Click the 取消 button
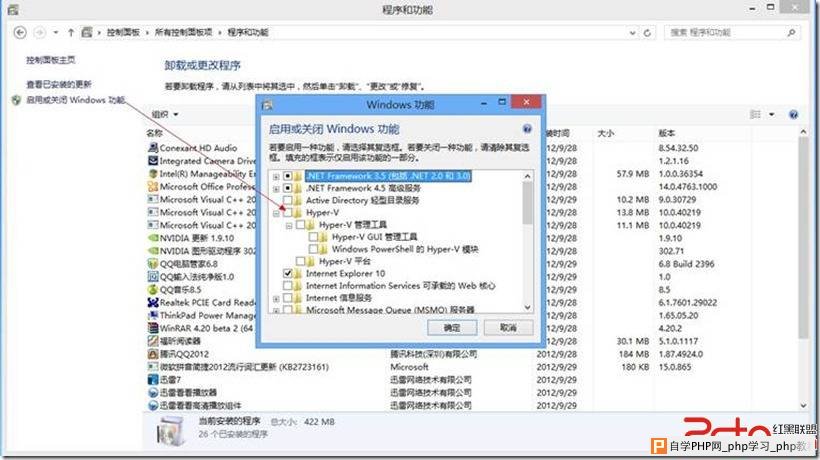This screenshot has width=820, height=460. [x=508, y=328]
